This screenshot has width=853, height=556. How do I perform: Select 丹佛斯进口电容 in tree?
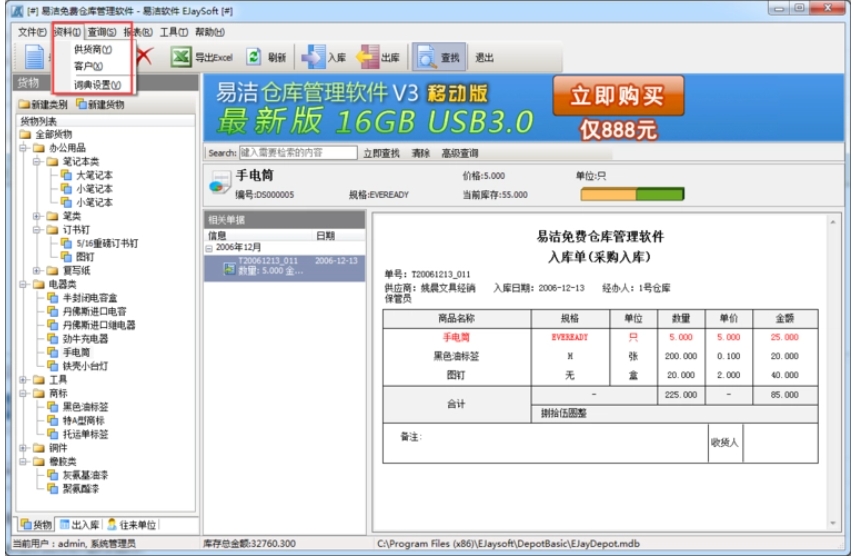pos(94,311)
